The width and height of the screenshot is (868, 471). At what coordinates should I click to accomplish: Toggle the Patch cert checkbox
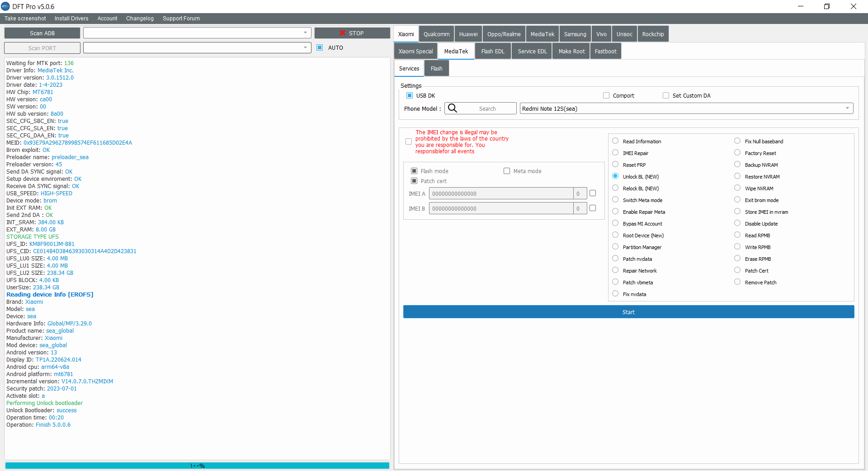point(414,181)
